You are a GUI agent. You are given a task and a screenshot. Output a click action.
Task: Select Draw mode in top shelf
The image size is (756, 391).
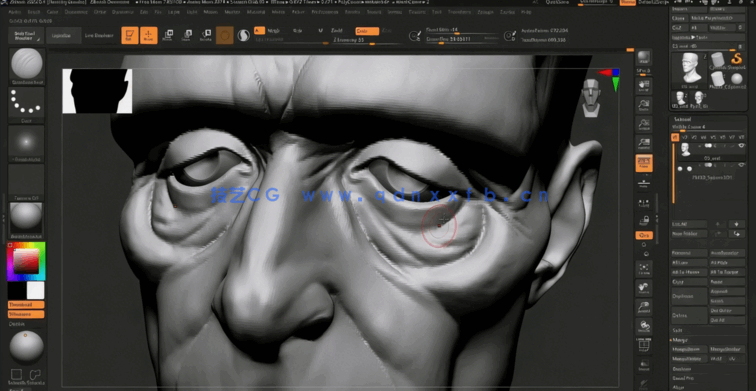pos(148,35)
